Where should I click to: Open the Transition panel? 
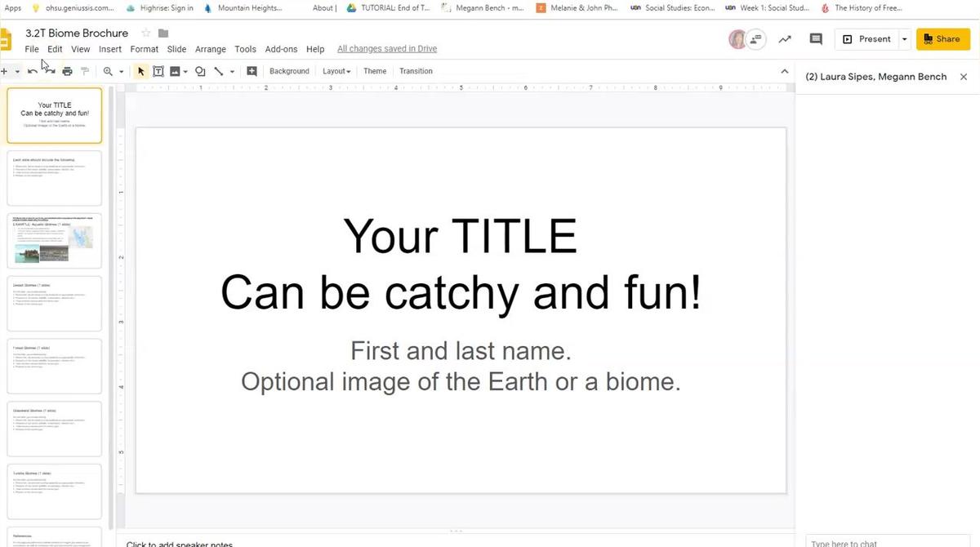point(416,71)
